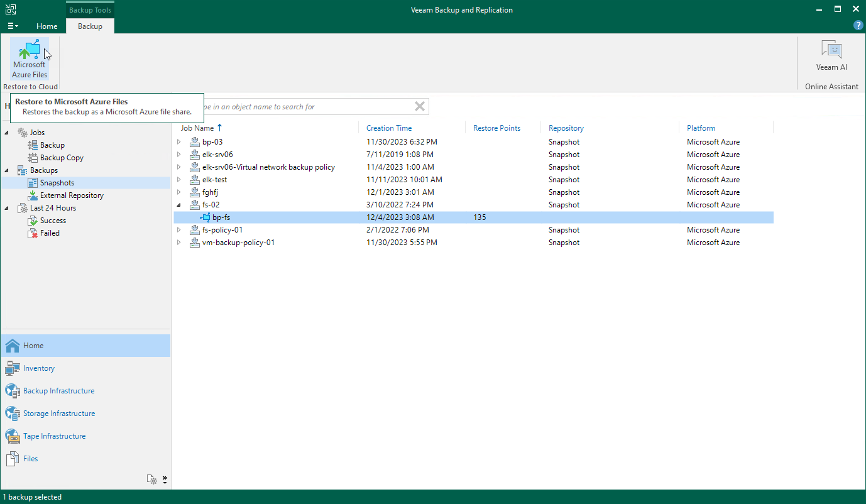
Task: Click the Files pane icon
Action: coord(13,459)
